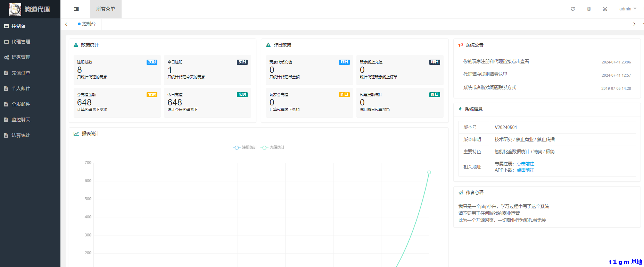Open 控制台 in the sidebar

(30, 26)
